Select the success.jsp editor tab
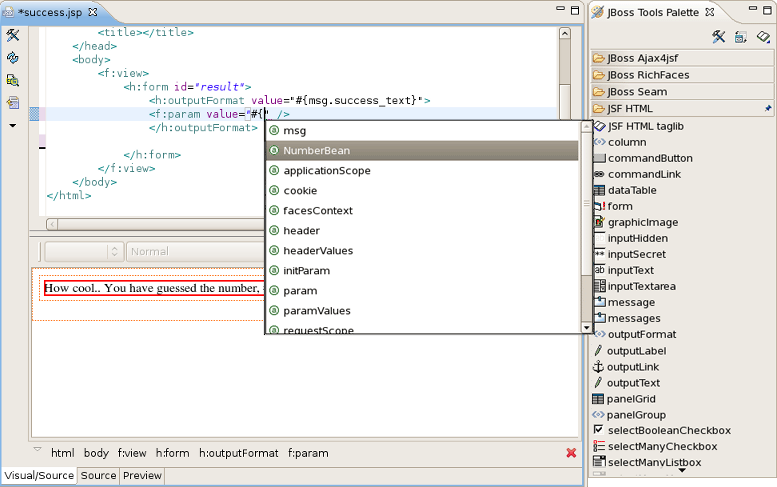This screenshot has height=487, width=777. 51,12
